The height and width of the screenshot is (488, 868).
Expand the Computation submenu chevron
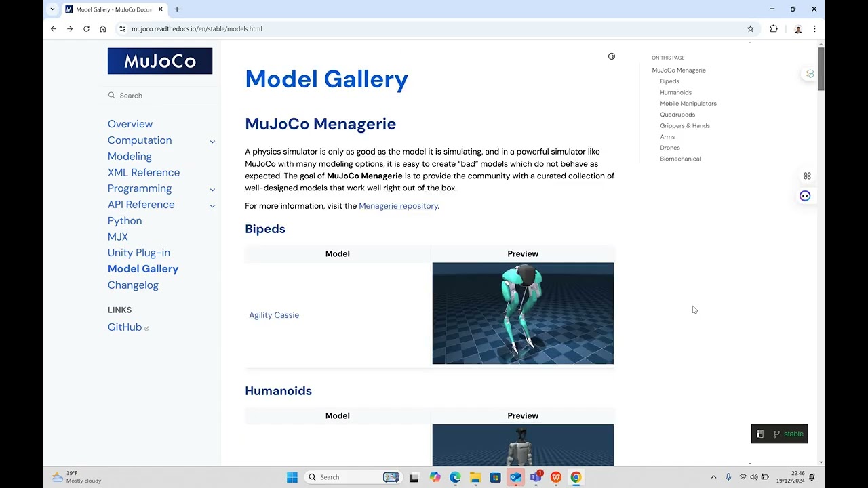pos(212,142)
